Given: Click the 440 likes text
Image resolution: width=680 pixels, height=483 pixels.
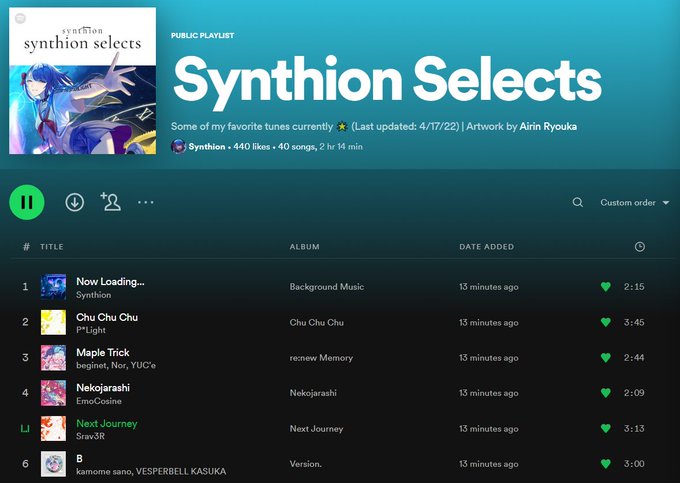Looking at the screenshot, I should (252, 147).
